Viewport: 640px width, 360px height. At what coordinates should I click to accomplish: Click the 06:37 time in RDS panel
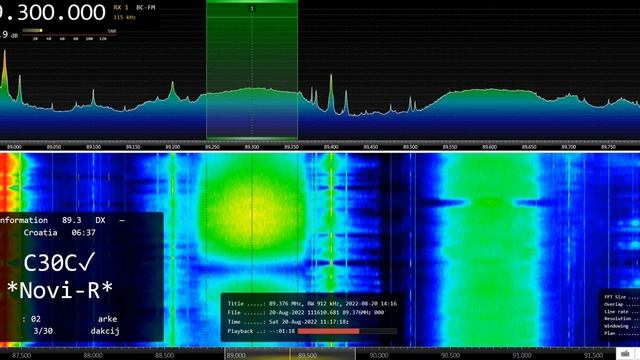pyautogui.click(x=83, y=233)
